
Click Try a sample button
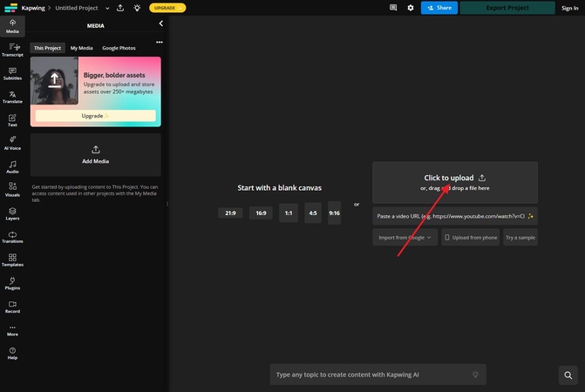(x=520, y=237)
